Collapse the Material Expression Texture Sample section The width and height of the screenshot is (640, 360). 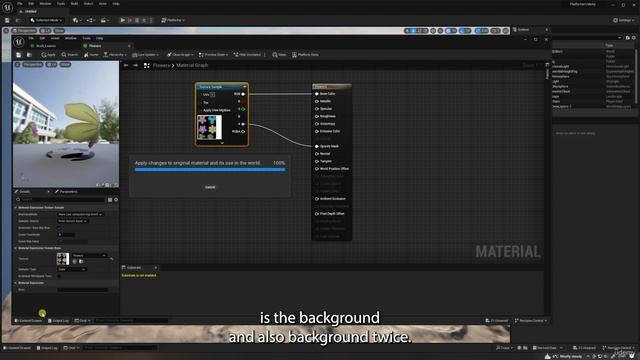[16, 208]
